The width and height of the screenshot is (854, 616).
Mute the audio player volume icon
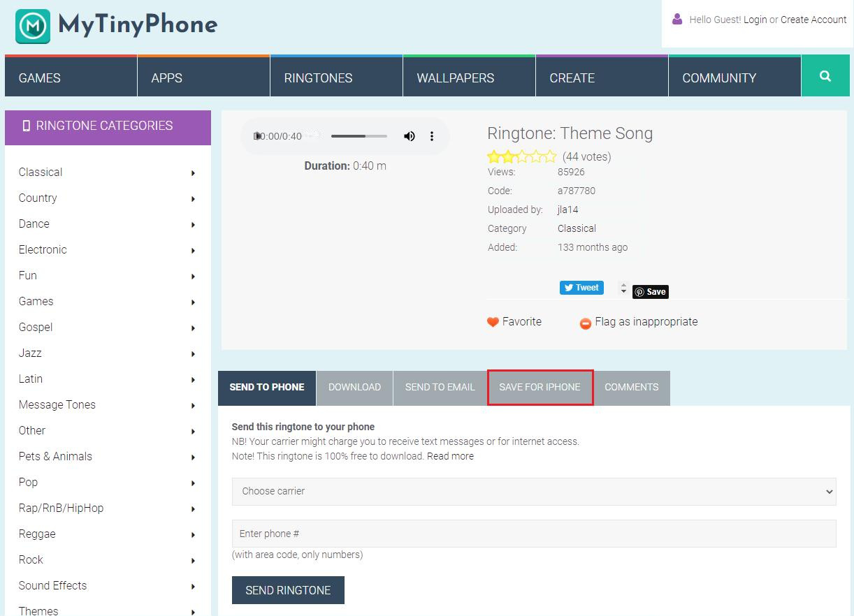[x=410, y=136]
